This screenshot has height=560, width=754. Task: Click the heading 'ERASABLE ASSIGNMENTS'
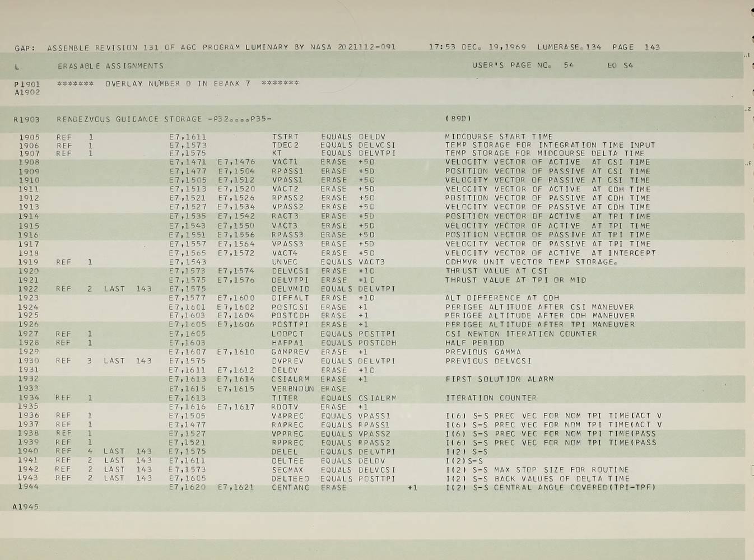pos(111,66)
